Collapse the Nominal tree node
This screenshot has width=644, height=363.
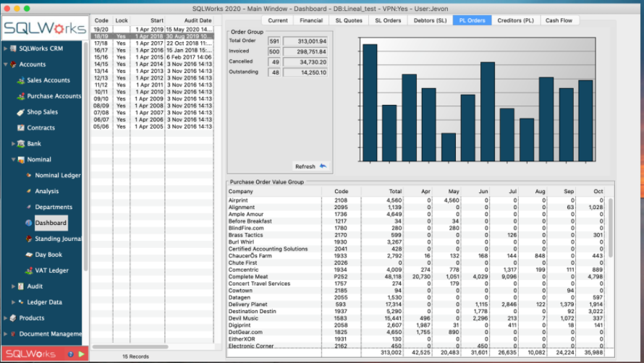coord(13,160)
